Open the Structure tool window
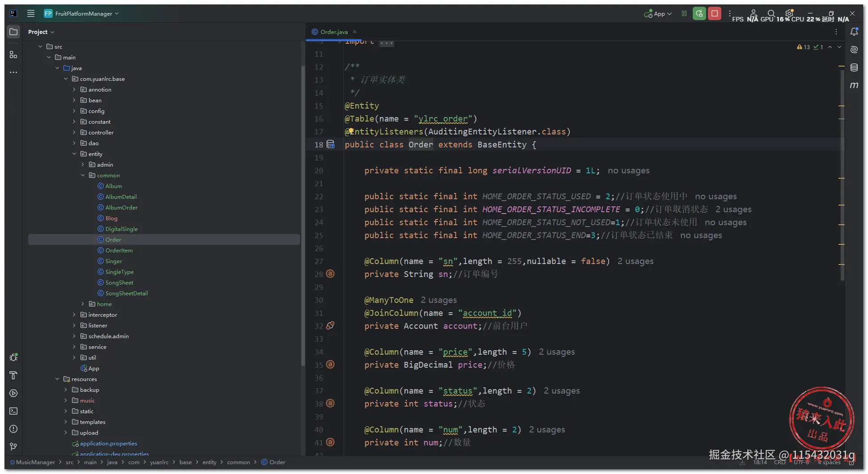Image resolution: width=868 pixels, height=474 pixels. [x=13, y=55]
